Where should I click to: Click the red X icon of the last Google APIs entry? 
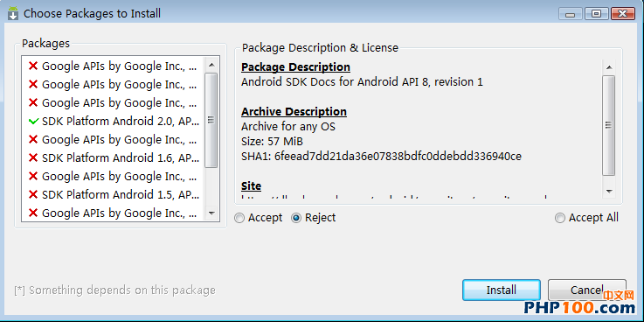pos(33,213)
